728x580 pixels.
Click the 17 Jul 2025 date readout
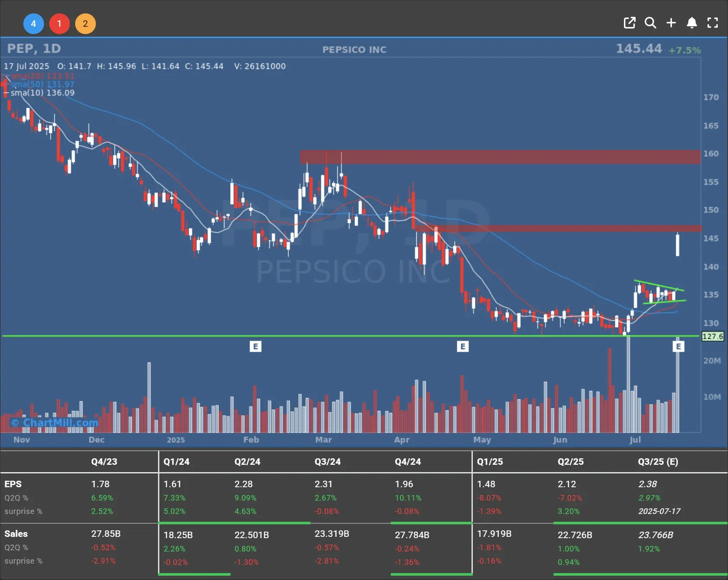pyautogui.click(x=27, y=66)
